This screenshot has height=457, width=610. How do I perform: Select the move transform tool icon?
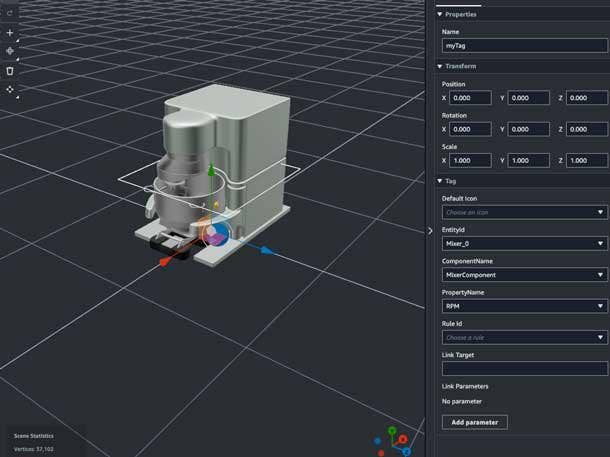click(x=10, y=90)
